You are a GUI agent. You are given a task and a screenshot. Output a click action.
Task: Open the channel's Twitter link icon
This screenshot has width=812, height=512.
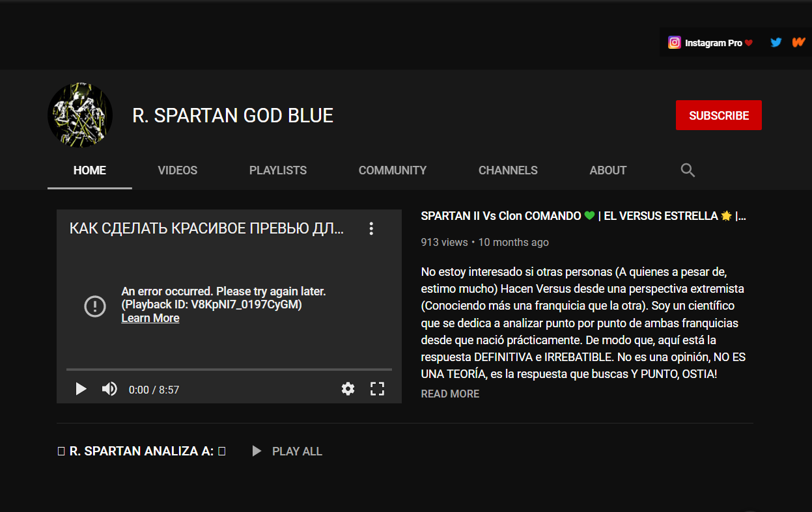(776, 42)
